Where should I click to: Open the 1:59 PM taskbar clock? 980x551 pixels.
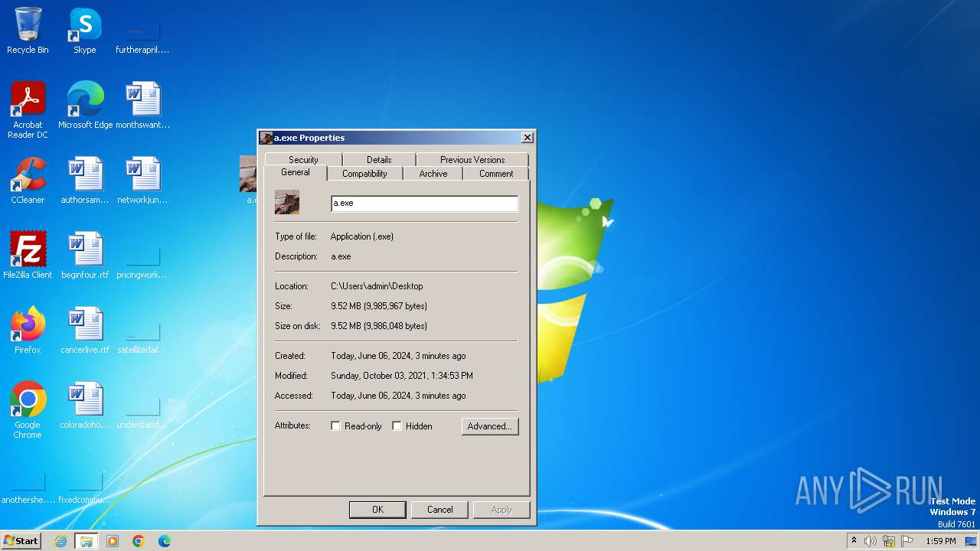pyautogui.click(x=940, y=541)
